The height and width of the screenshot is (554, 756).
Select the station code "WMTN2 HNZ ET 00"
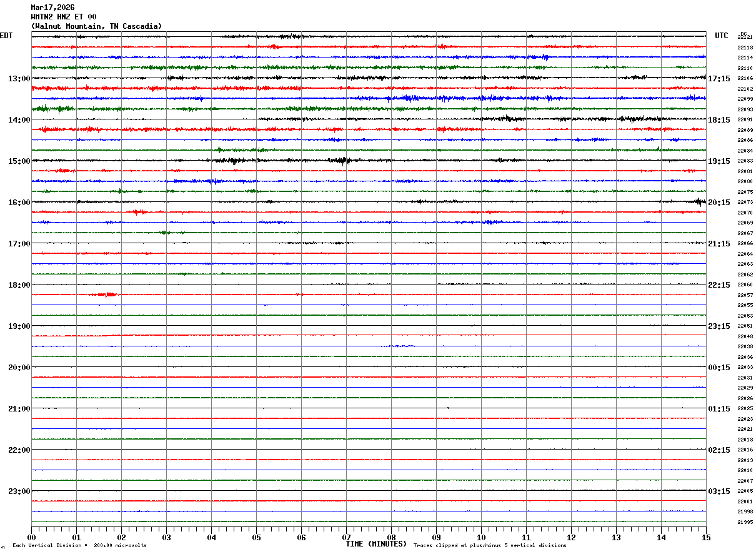pyautogui.click(x=64, y=17)
